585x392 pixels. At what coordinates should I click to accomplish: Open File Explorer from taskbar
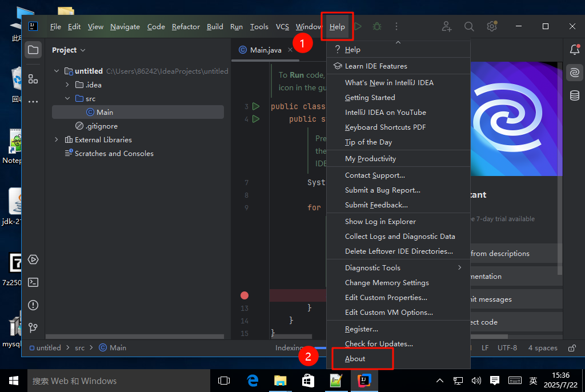pos(280,381)
